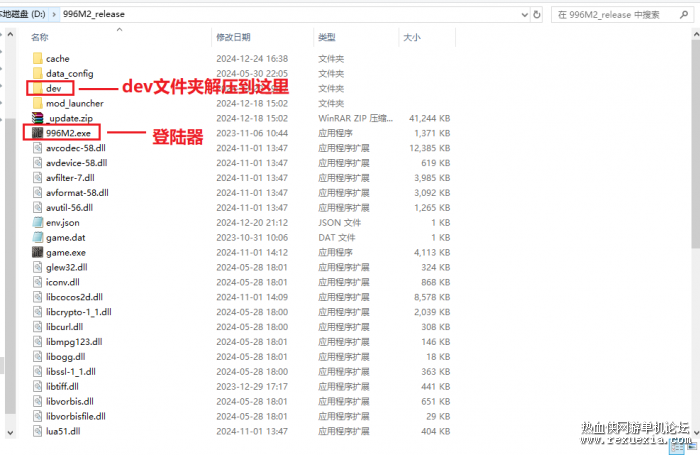The image size is (700, 455).
Task: Sort files by the 大小 column header
Action: [412, 37]
